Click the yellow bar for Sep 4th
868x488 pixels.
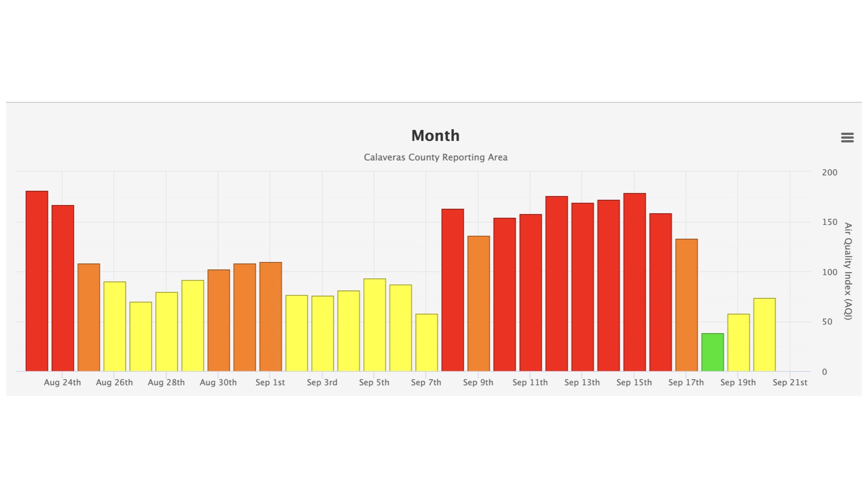click(x=349, y=331)
